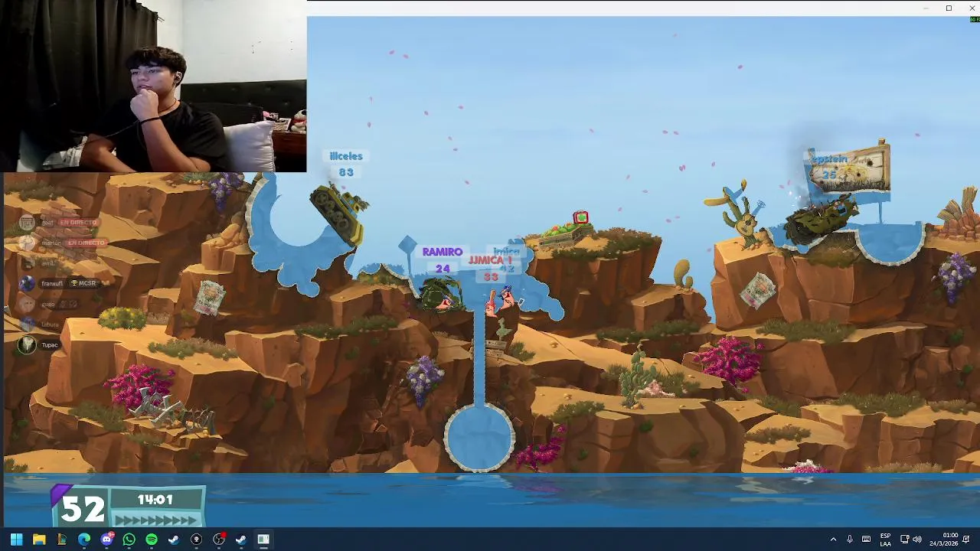The image size is (980, 551).
Task: Click the Tupac name label
Action: (x=50, y=345)
